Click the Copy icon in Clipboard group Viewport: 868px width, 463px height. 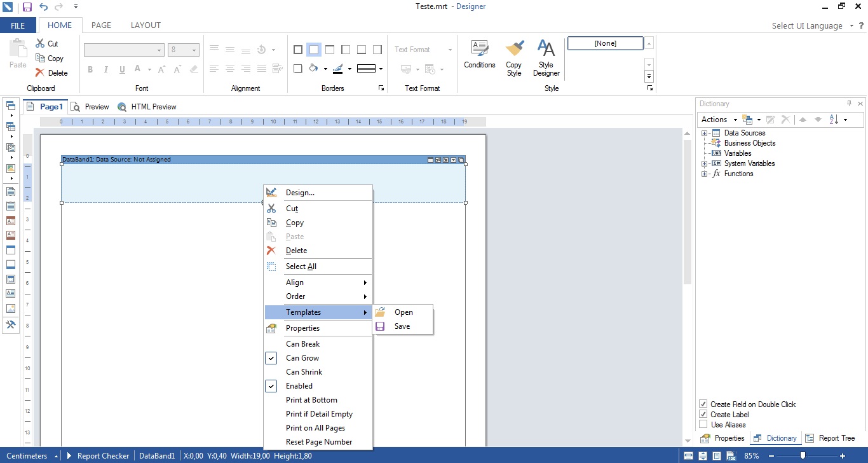click(40, 58)
